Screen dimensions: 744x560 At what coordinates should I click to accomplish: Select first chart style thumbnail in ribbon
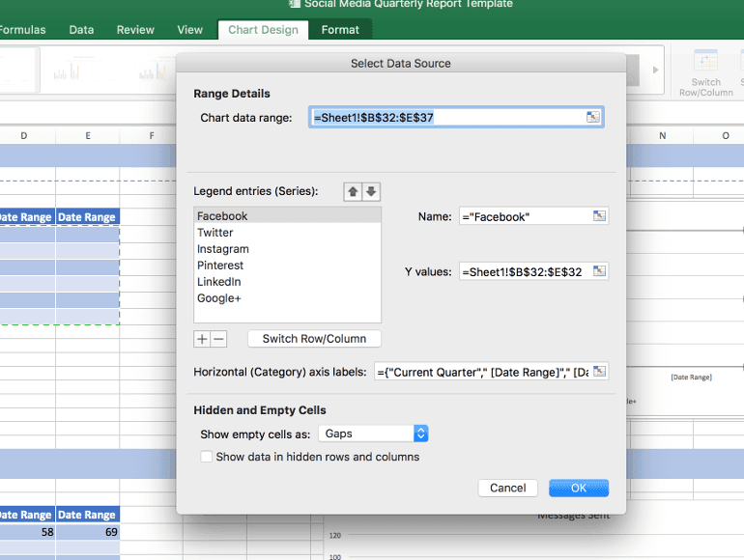pos(18,70)
